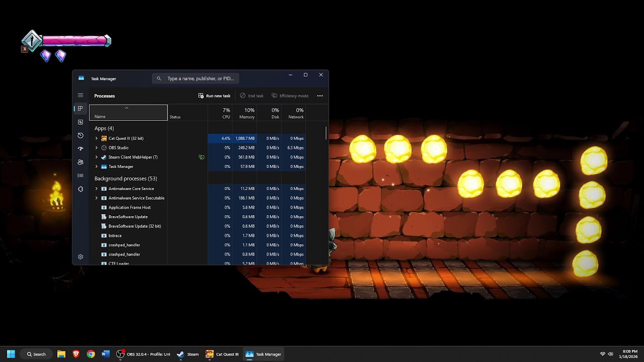Screen dimensions: 644x362
Task: Click the 249.2 MB memory cell
Action: [x=245, y=148]
